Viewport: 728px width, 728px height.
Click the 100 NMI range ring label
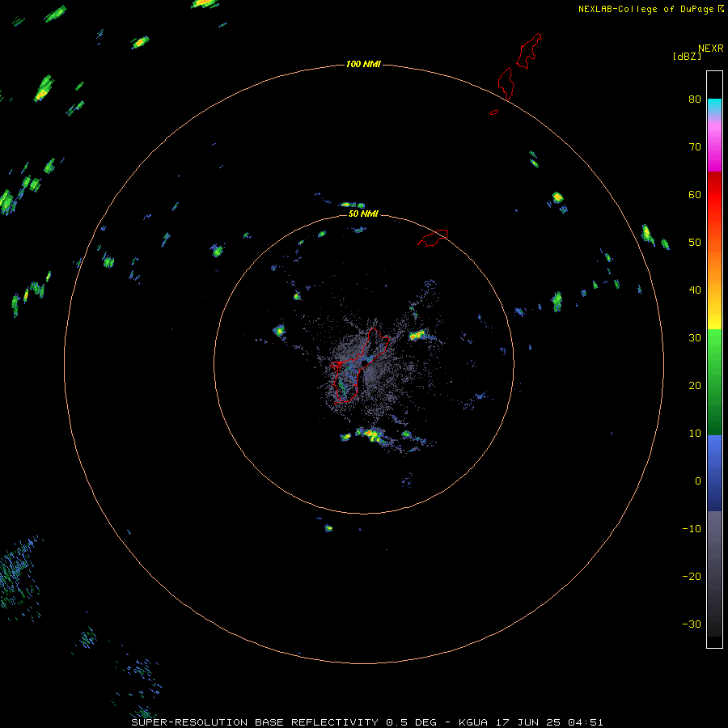click(363, 64)
